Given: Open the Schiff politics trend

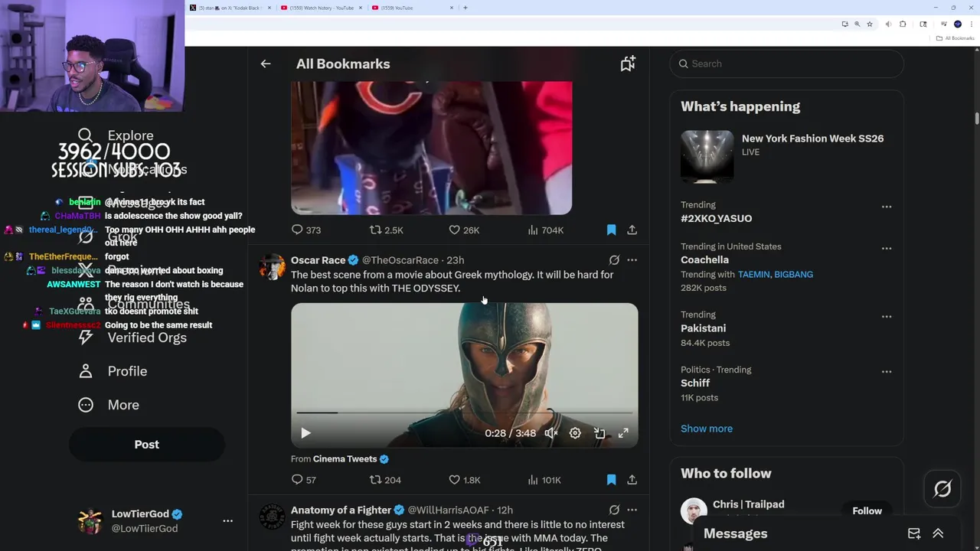Looking at the screenshot, I should pos(695,383).
